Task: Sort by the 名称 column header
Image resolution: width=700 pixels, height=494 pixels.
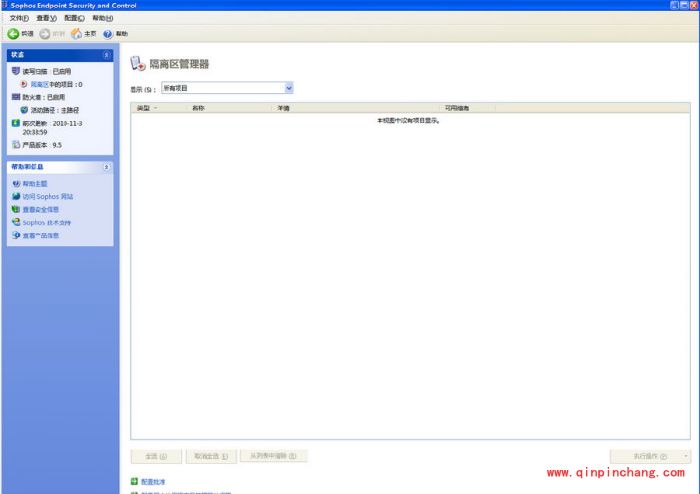Action: 229,108
